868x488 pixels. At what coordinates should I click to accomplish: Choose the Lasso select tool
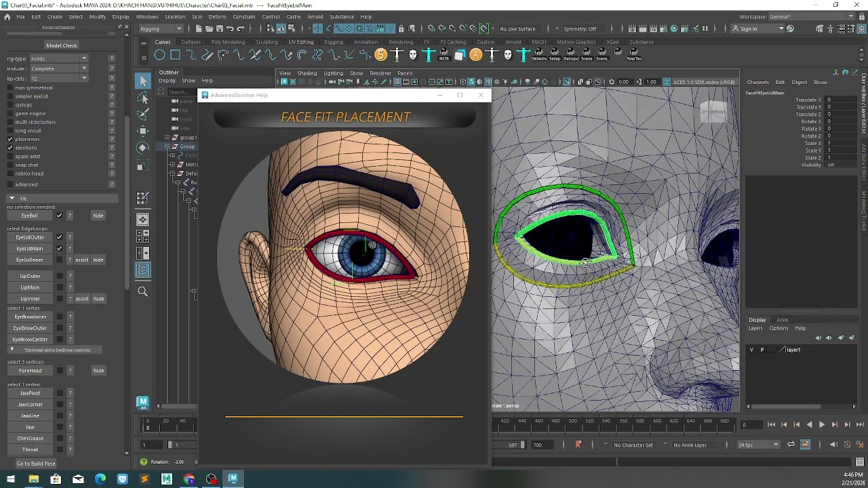click(142, 98)
